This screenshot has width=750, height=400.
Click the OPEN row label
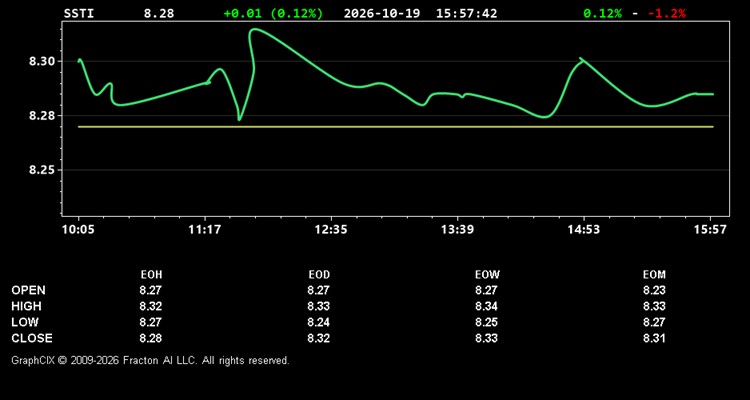click(x=29, y=290)
